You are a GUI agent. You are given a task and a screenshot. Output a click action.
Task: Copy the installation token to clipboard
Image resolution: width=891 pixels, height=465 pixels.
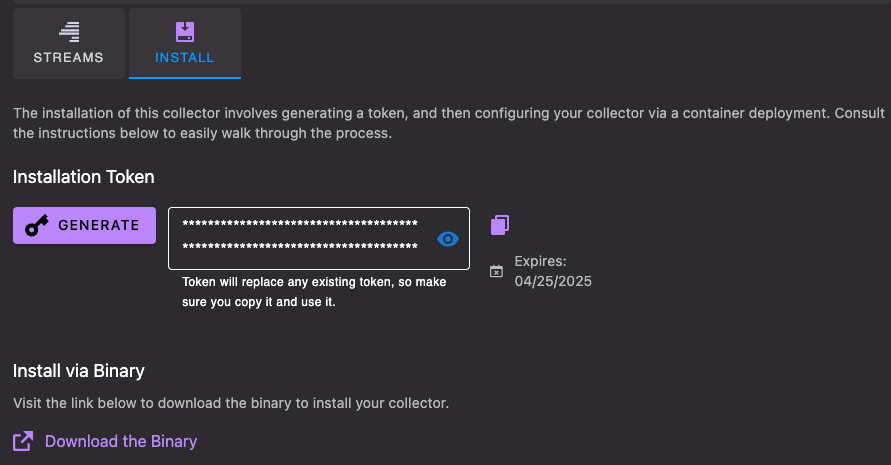pos(500,225)
